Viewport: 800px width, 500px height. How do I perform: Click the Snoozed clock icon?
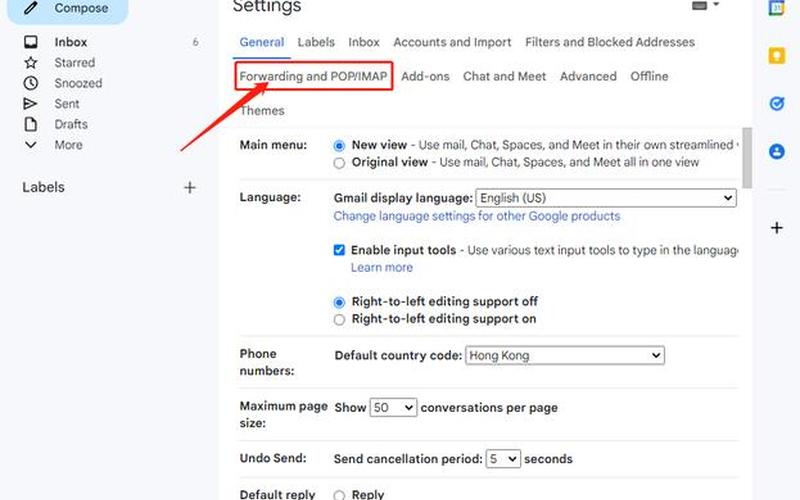pos(31,83)
